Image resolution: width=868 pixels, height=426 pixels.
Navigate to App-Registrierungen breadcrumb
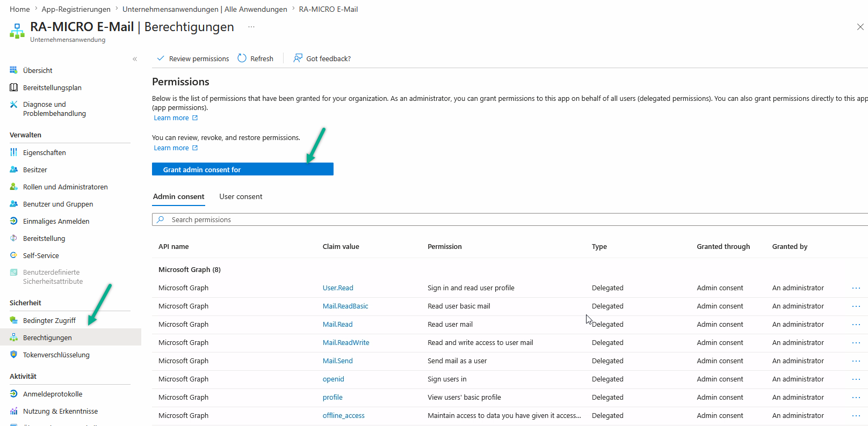76,9
